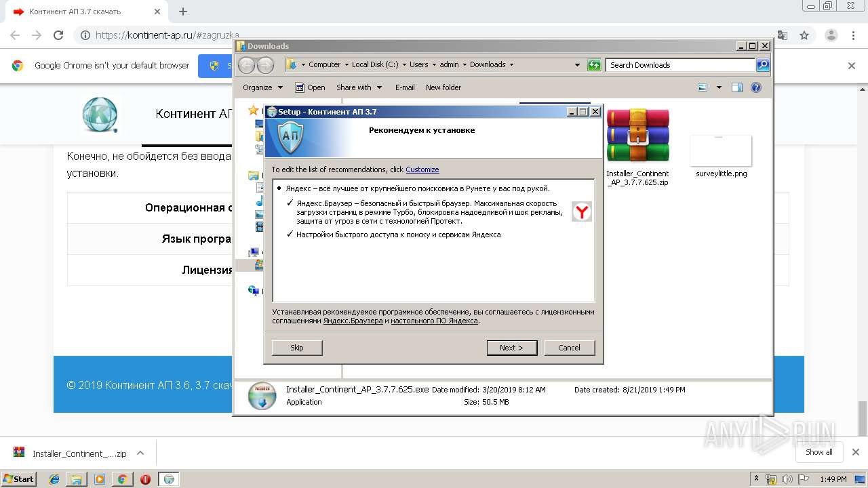868x488 pixels.
Task: Click the Setup installer icon in taskbar
Action: coord(169,479)
